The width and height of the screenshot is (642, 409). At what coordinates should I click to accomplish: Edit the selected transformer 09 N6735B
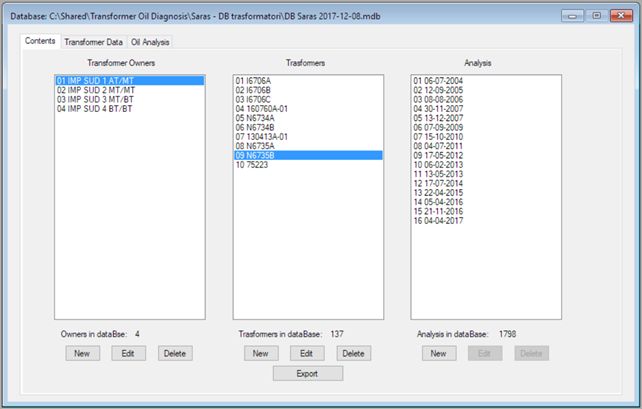(x=307, y=353)
